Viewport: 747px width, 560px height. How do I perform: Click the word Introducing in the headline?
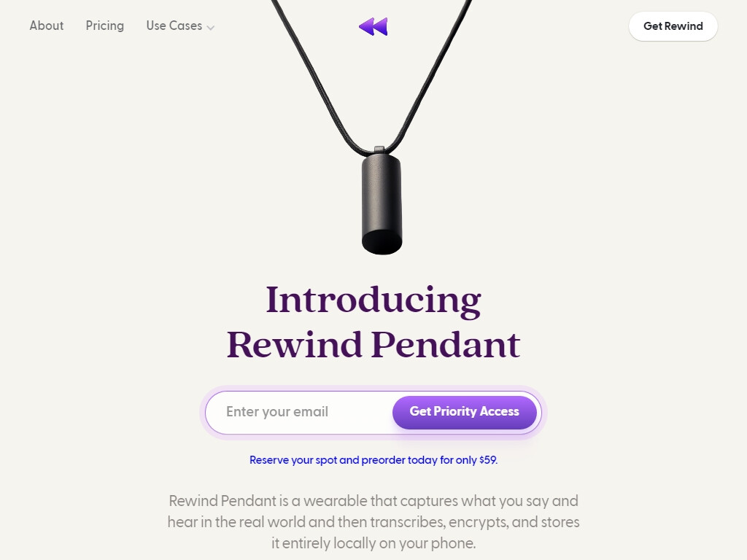coord(373,300)
